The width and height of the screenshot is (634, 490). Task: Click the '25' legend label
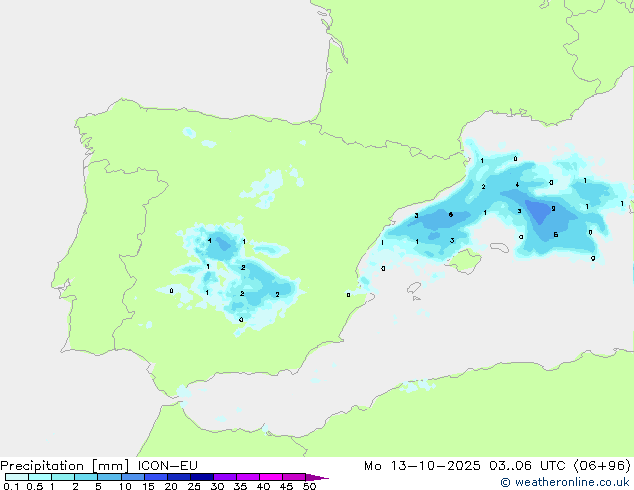click(194, 486)
